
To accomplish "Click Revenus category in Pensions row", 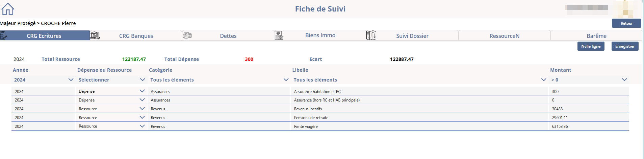I will 219,118.
